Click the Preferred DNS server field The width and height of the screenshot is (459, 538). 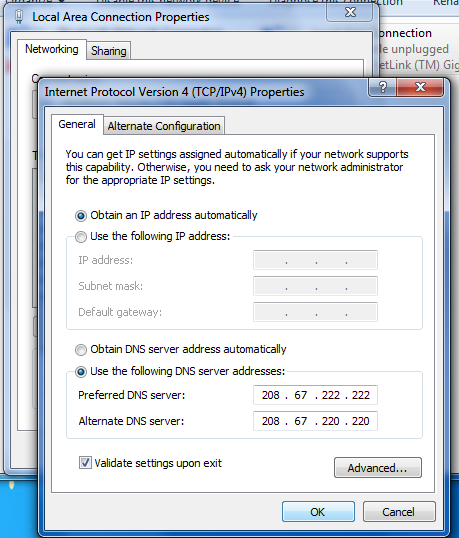315,395
